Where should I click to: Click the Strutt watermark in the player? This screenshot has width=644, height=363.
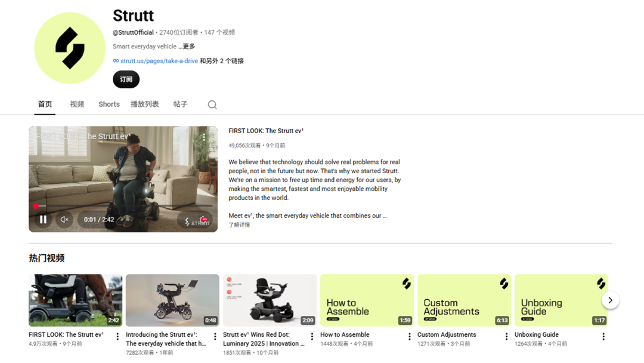point(197,222)
